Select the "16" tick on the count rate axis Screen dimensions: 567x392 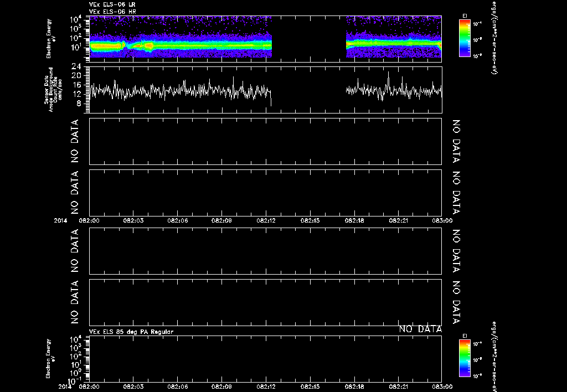click(76, 85)
